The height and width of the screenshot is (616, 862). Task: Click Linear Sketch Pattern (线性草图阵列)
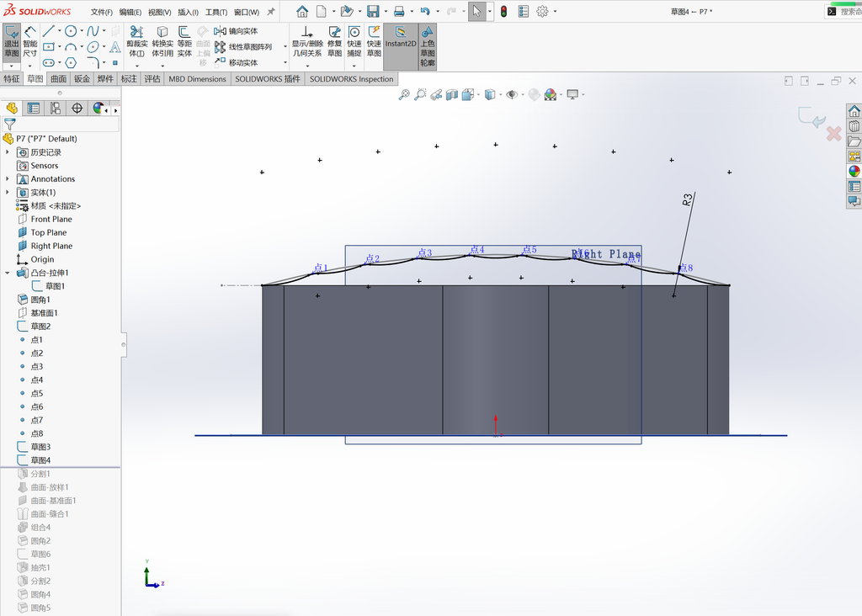click(x=243, y=47)
